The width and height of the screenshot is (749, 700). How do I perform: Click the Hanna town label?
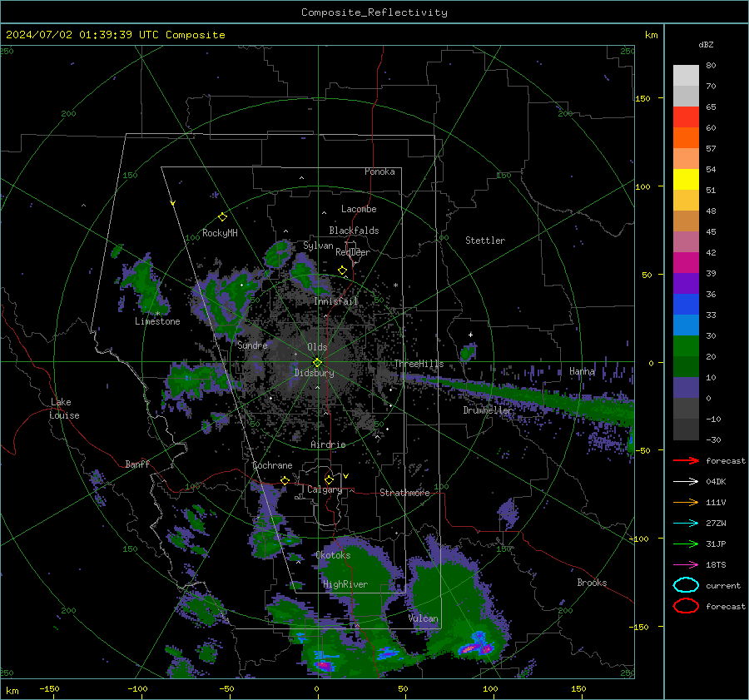point(582,371)
